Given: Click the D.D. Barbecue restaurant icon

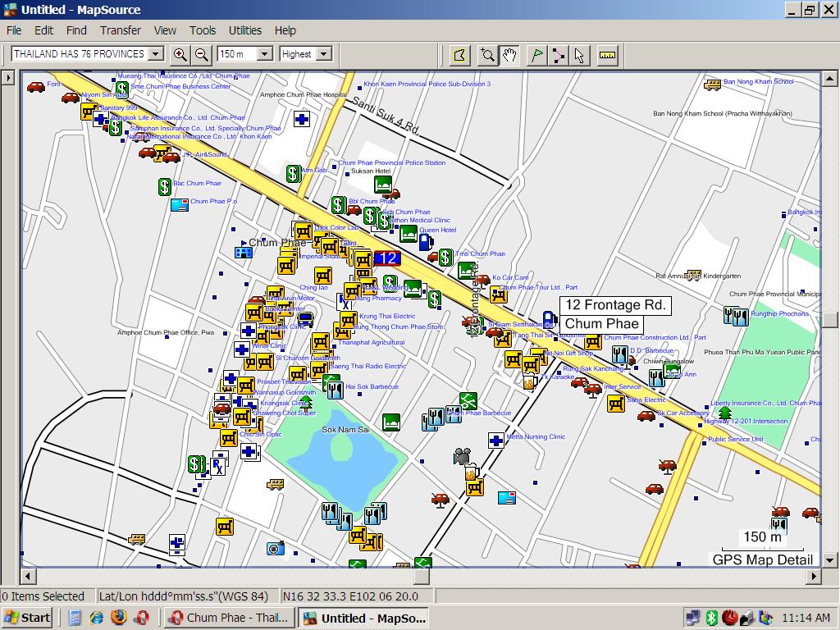Looking at the screenshot, I should click(x=620, y=354).
